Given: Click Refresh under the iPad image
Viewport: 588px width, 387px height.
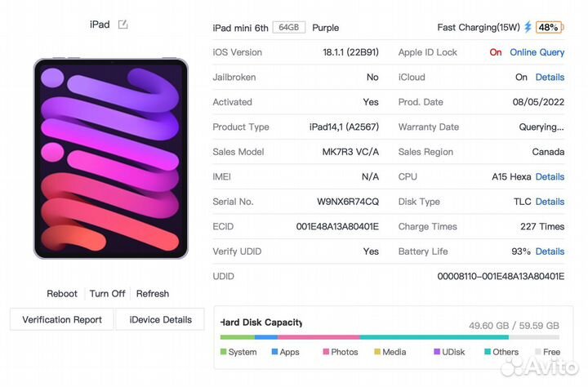Looking at the screenshot, I should [x=153, y=294].
